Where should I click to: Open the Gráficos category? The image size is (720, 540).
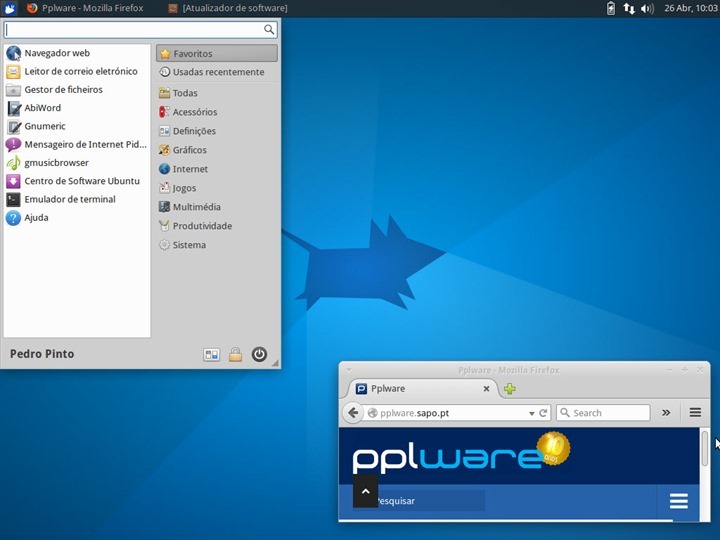(217, 150)
